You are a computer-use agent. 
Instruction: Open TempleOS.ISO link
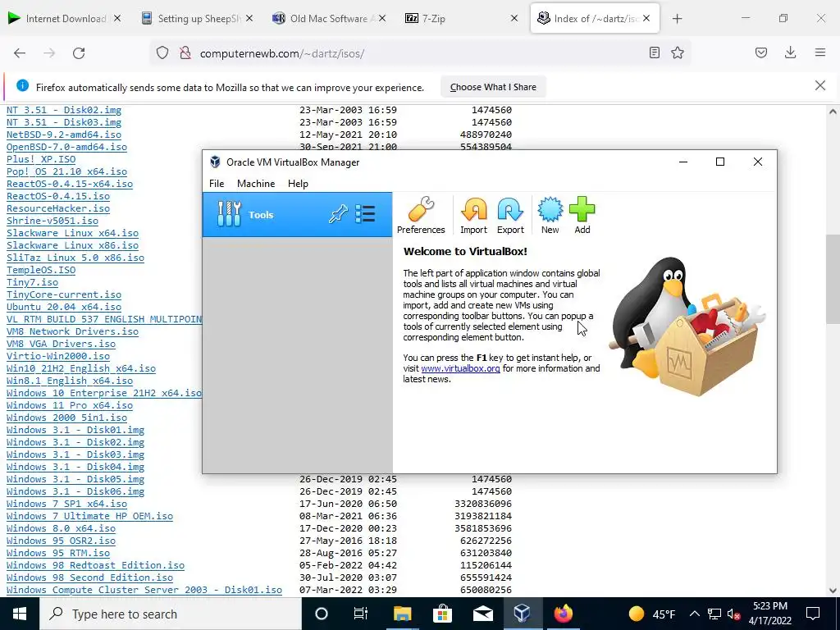(41, 270)
